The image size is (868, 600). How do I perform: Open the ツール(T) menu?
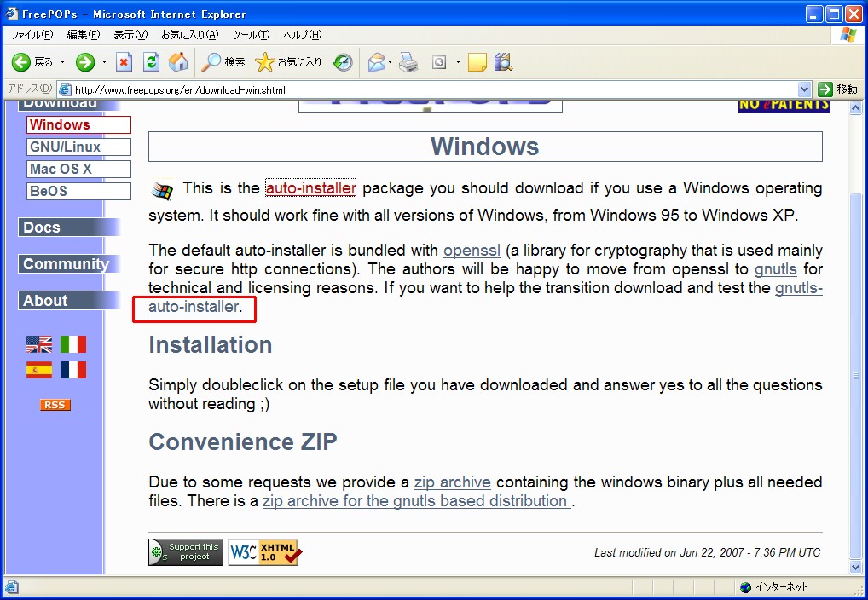click(x=250, y=35)
